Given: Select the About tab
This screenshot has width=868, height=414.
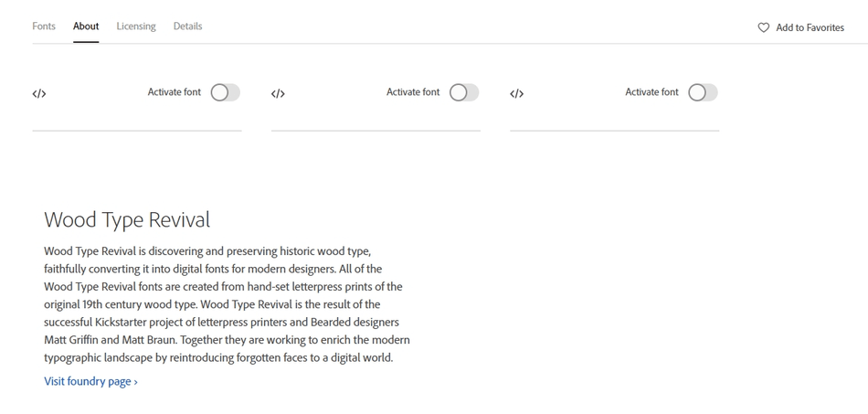Looking at the screenshot, I should pyautogui.click(x=86, y=26).
